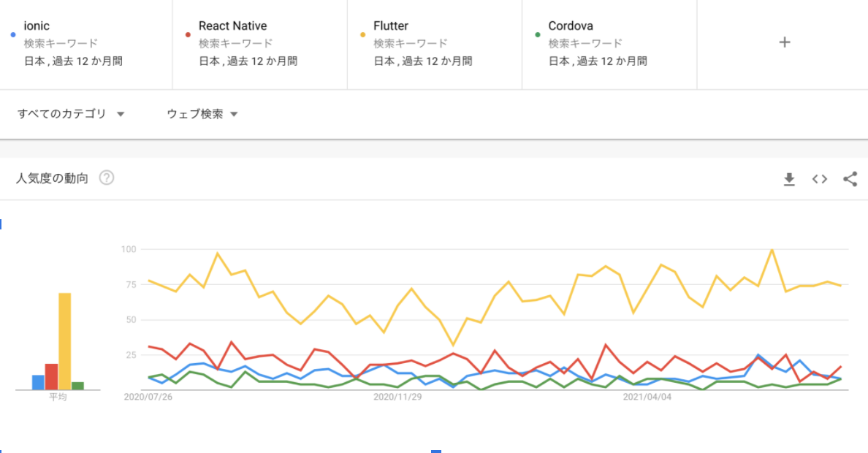Image resolution: width=868 pixels, height=453 pixels.
Task: Expand the ウェブ検索 dropdown
Action: coord(202,114)
